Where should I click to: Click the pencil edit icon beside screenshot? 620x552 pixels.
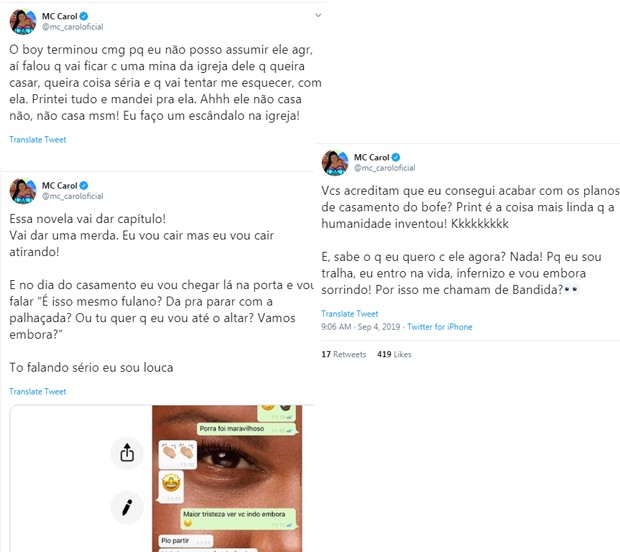click(x=127, y=507)
